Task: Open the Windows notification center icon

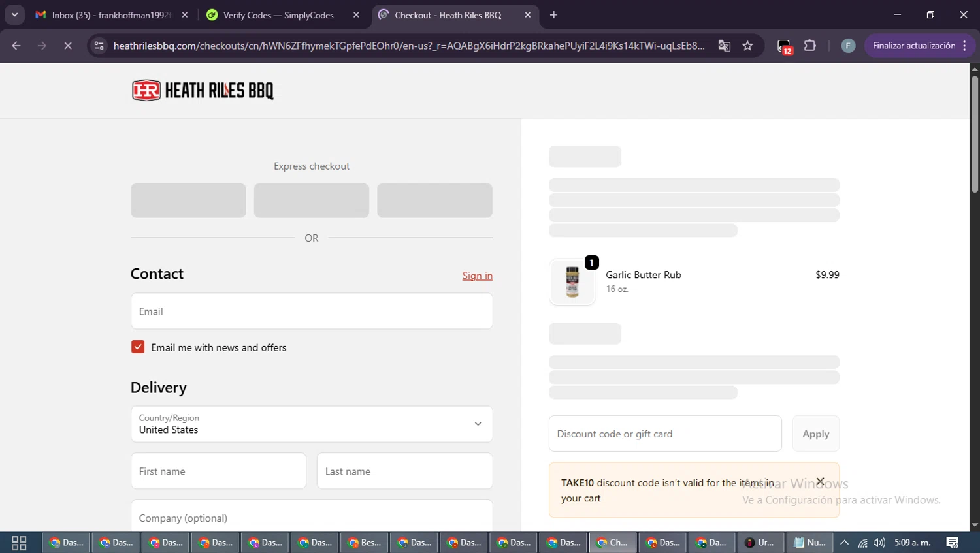Action: (x=953, y=543)
